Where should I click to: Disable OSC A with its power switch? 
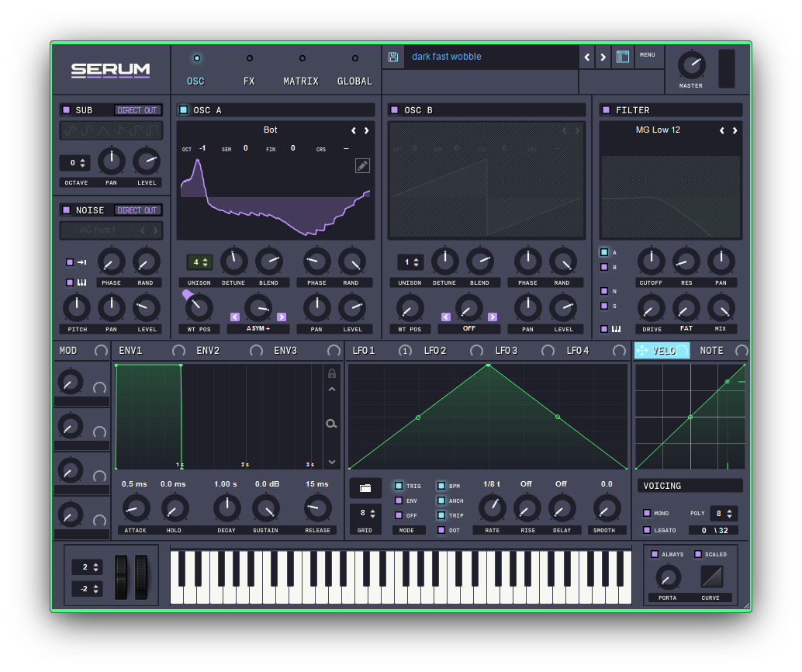tap(183, 110)
